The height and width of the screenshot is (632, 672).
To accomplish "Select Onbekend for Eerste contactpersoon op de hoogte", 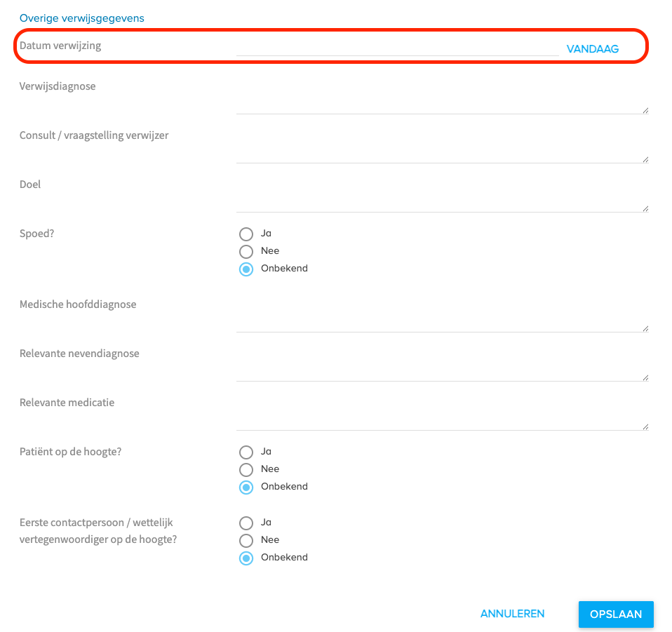I will [x=246, y=558].
